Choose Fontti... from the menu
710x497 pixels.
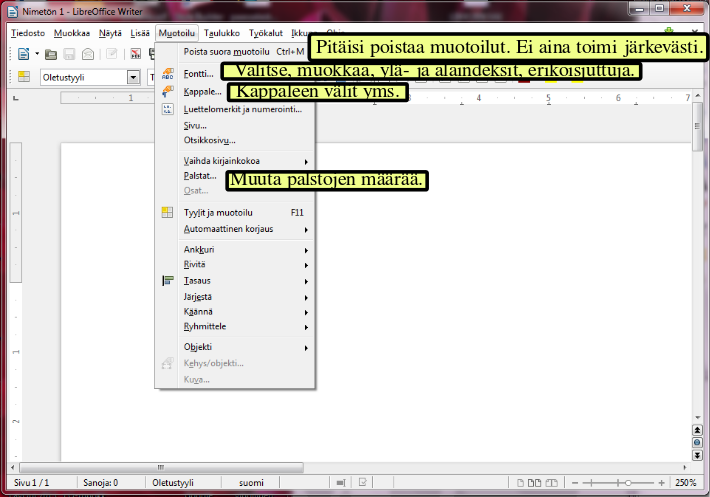pyautogui.click(x=198, y=74)
